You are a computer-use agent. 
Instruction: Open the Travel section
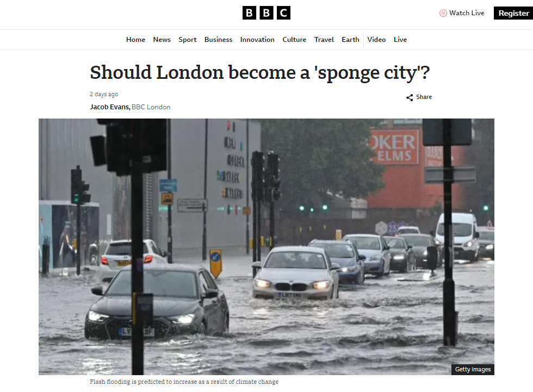324,39
